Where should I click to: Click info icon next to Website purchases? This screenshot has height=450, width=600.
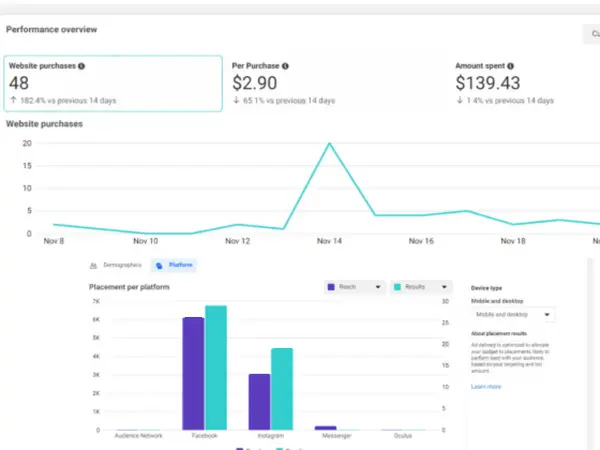81,66
